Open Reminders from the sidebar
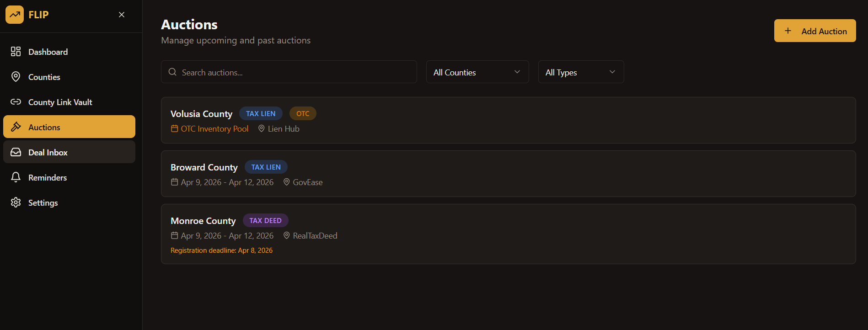 [69, 177]
